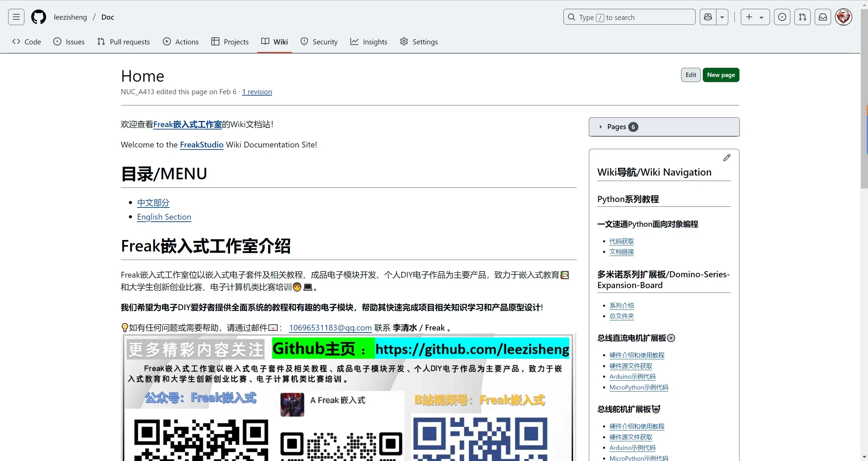Screen dimensions: 868x461
Task: Click the GitHub octocat logo
Action: [39, 17]
